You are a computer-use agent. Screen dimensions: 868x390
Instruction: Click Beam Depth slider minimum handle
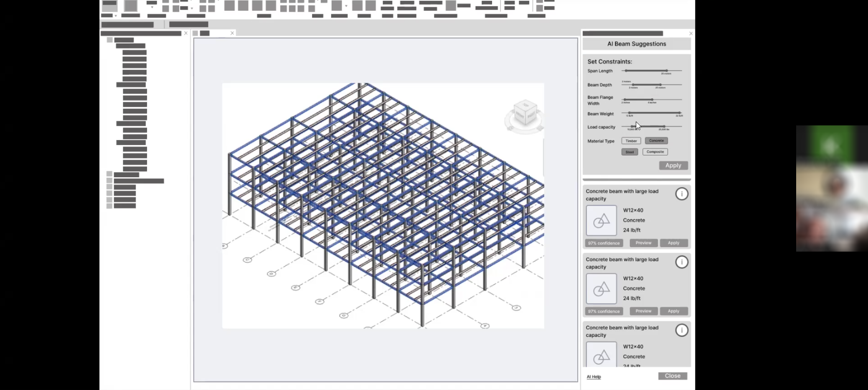(633, 85)
